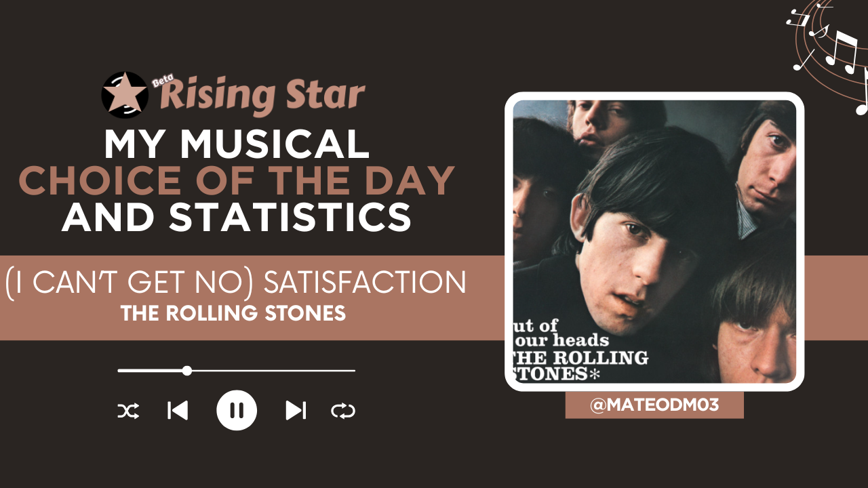Click the MY MUSICAL heading
The height and width of the screenshot is (488, 868).
[237, 144]
